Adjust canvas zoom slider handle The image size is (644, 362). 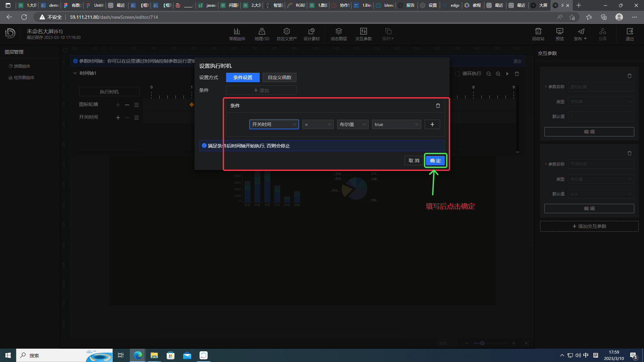coord(482,343)
